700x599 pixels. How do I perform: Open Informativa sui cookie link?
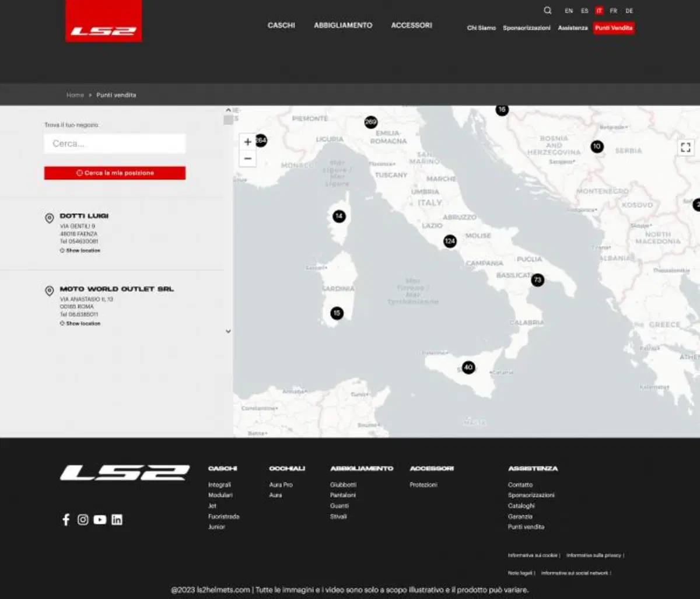coord(533,555)
